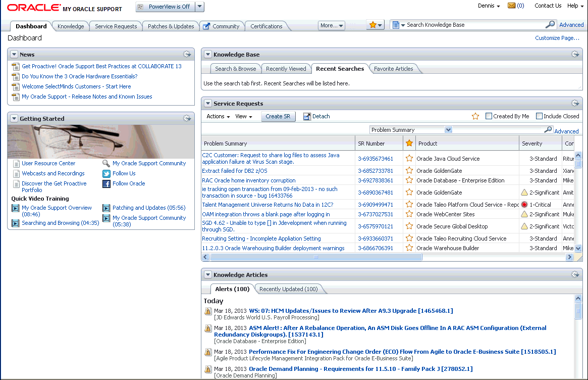588x380 pixels.
Task: Click the Service Requests filter search magnifier
Action: pyautogui.click(x=548, y=129)
